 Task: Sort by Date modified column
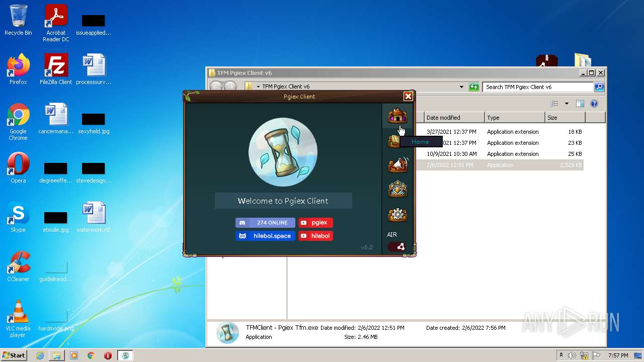(454, 118)
